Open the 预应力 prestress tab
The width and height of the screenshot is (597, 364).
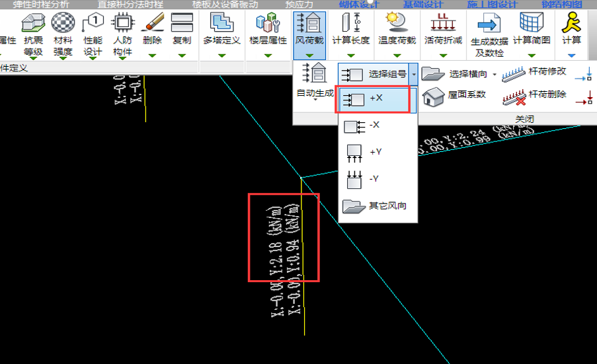[x=299, y=5]
